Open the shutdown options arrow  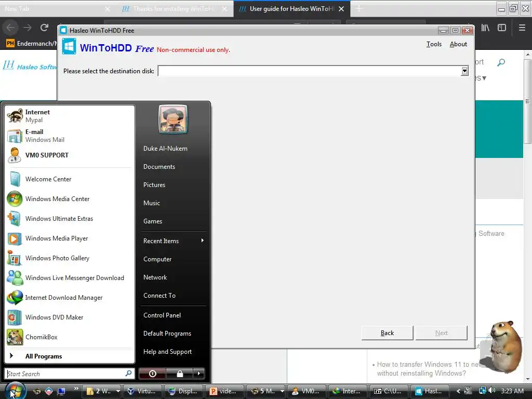(x=199, y=374)
